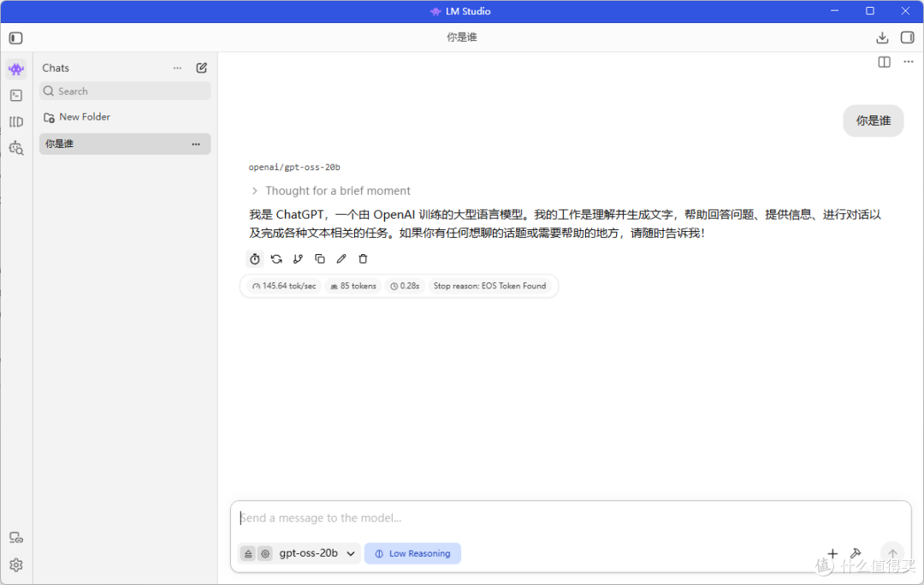Focus the Search chats field

pos(125,92)
